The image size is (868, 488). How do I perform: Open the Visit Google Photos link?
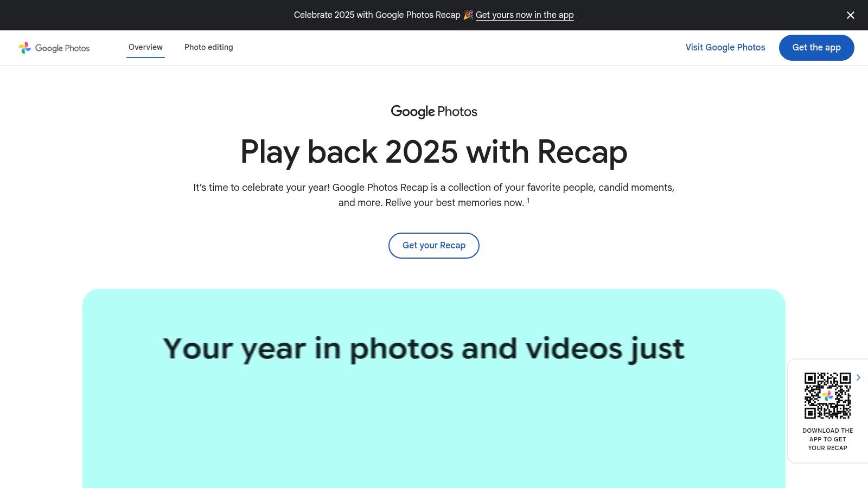coord(725,47)
